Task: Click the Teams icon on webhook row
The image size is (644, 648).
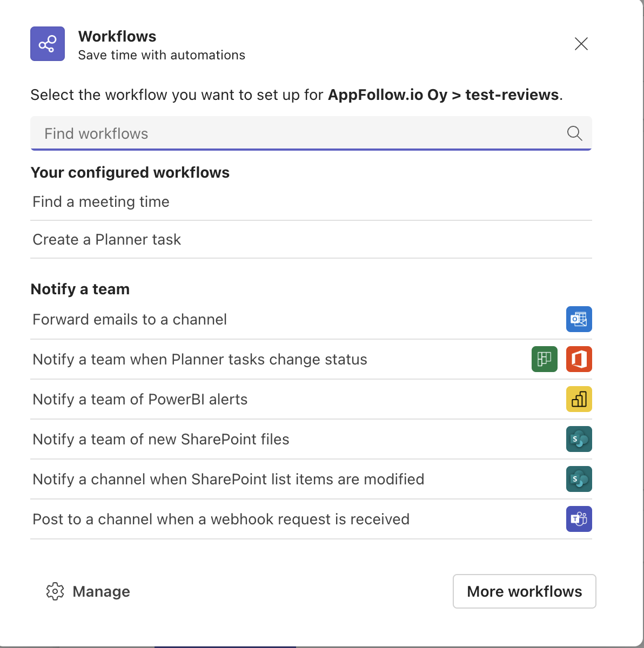Action: coord(579,519)
